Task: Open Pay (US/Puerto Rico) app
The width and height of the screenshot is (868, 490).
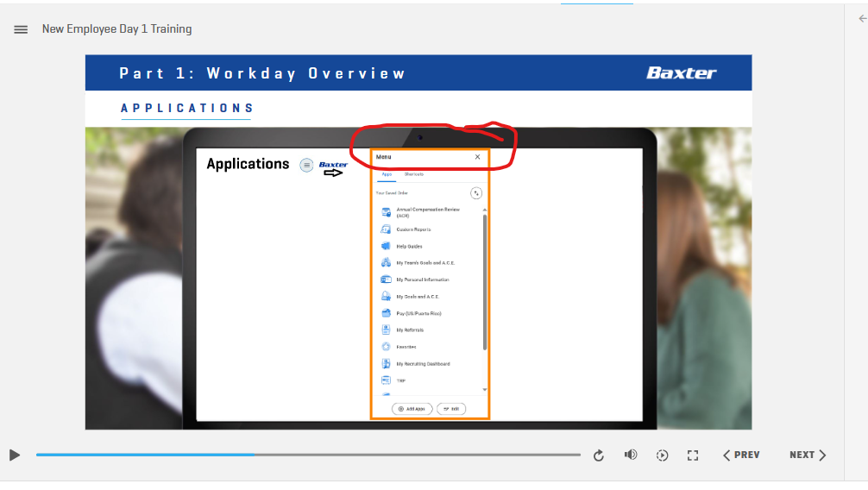Action: point(412,313)
